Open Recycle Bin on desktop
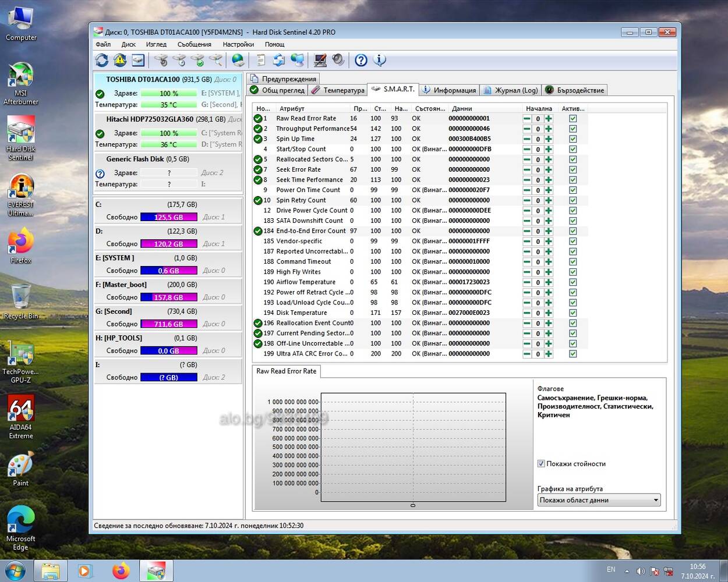Image resolution: width=728 pixels, height=582 pixels. point(21,301)
